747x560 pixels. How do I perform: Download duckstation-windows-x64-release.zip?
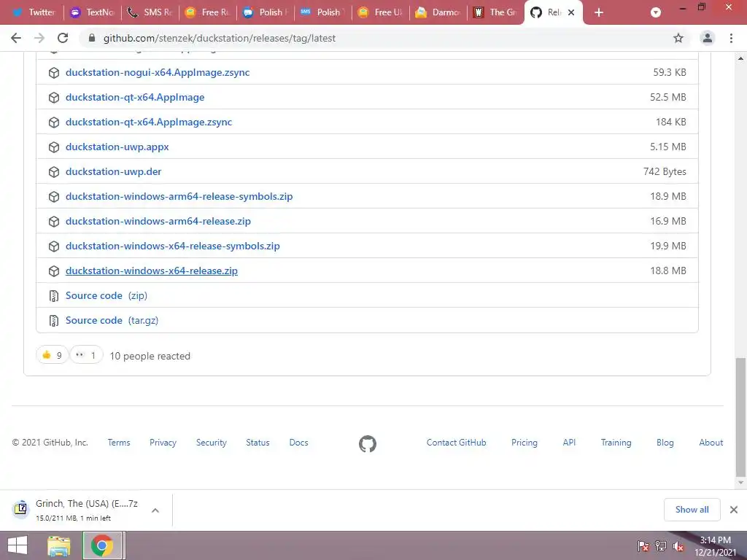[152, 271]
